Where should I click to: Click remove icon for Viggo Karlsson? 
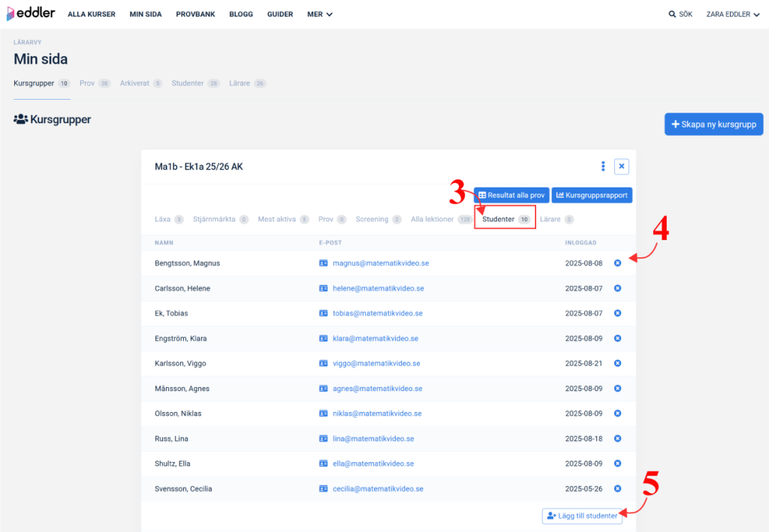[x=617, y=363]
